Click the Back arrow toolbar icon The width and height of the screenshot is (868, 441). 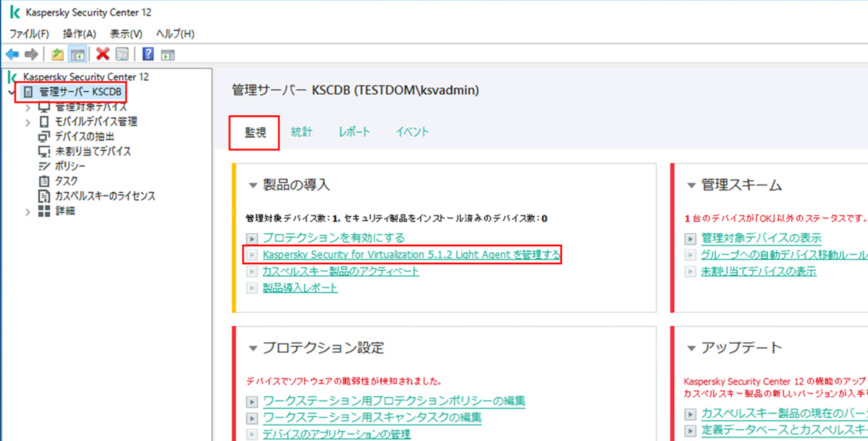click(x=12, y=54)
